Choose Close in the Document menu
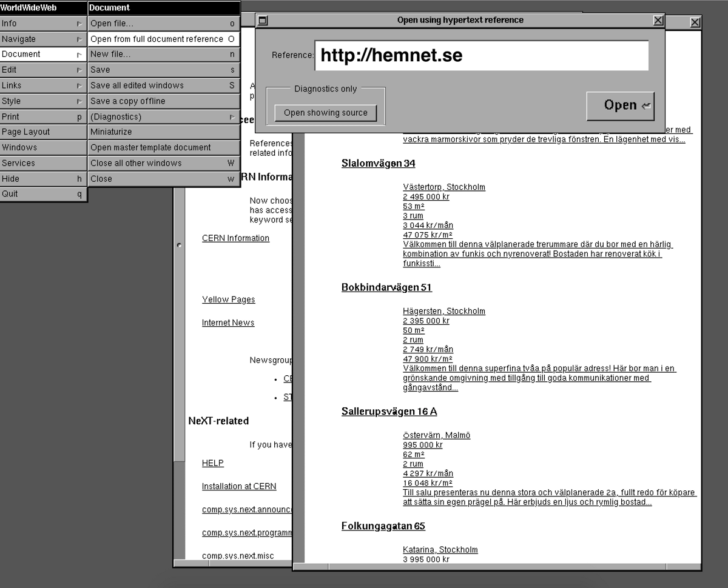 [x=164, y=179]
